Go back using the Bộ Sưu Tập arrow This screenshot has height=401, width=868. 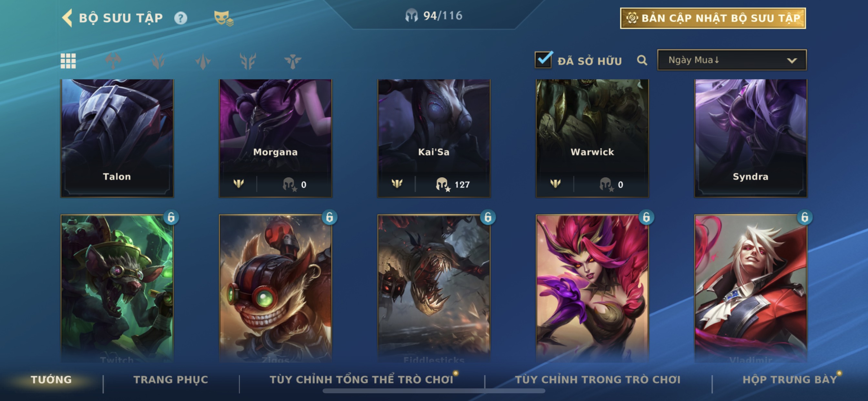click(x=67, y=18)
